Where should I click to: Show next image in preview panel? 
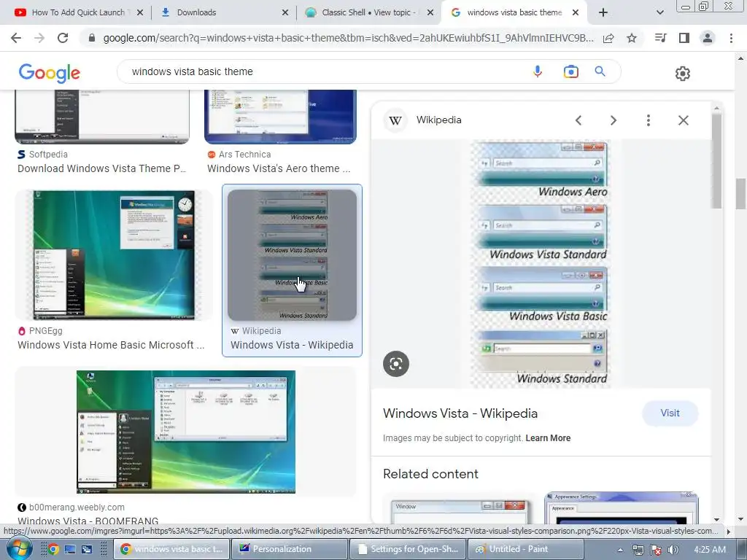pos(614,120)
